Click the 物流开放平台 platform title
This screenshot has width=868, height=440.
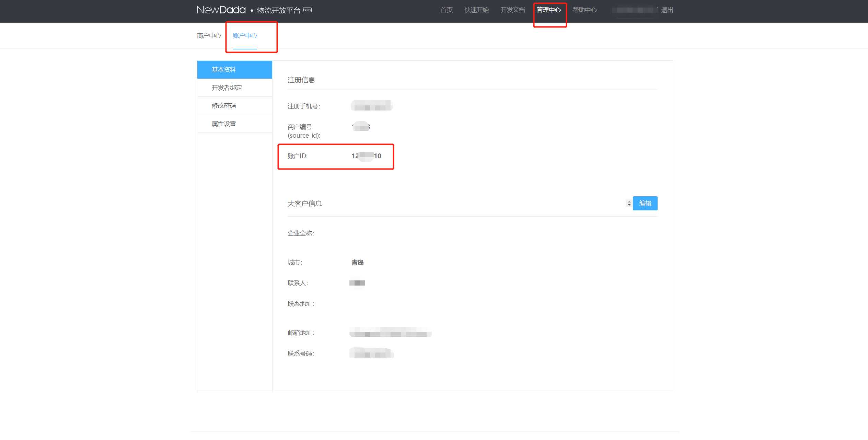(x=279, y=10)
